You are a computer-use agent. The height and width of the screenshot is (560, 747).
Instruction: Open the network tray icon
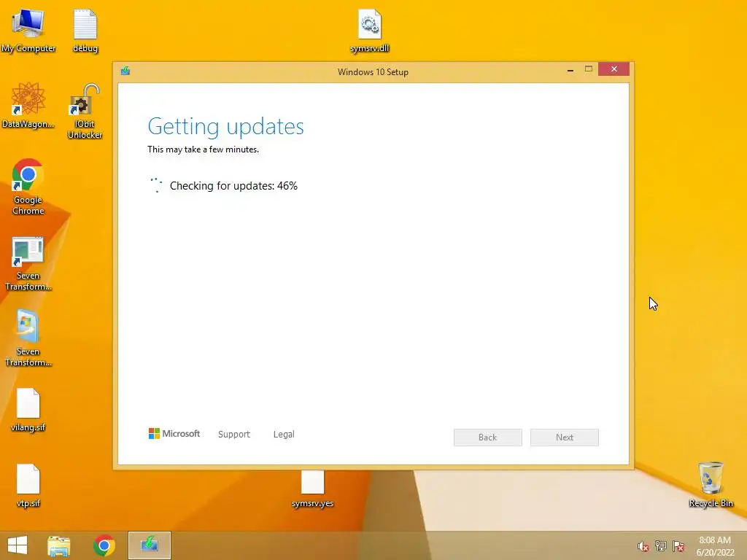point(661,545)
